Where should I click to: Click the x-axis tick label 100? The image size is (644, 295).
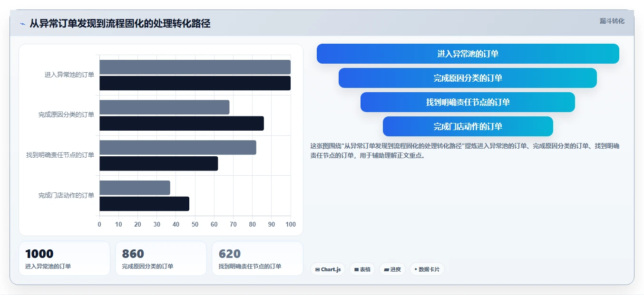pyautogui.click(x=290, y=224)
